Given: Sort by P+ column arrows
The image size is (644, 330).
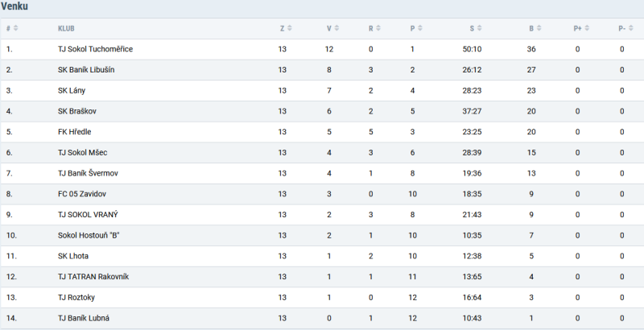Looking at the screenshot, I should [587, 28].
